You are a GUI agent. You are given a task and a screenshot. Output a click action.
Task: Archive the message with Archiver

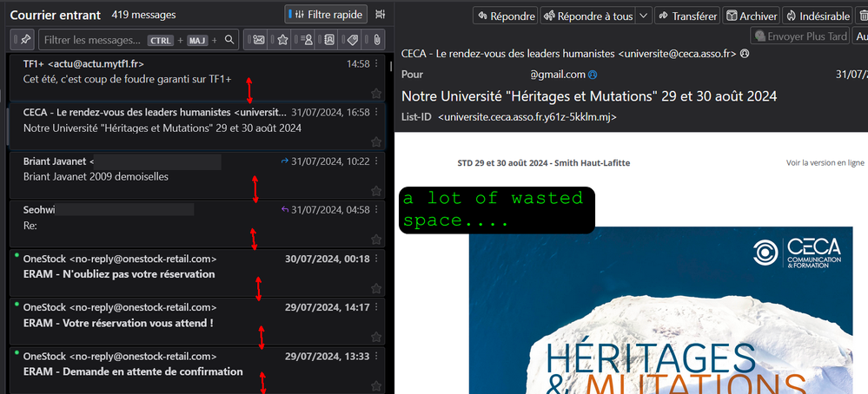tap(752, 16)
